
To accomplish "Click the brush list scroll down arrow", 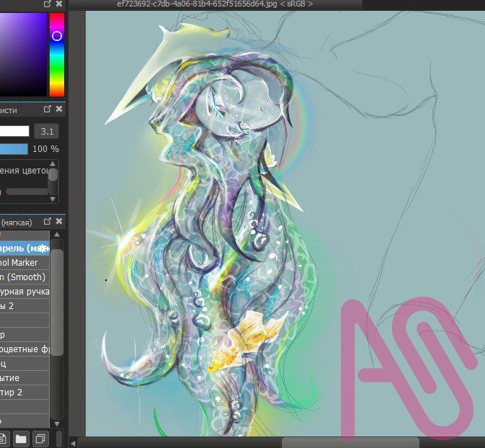I will point(57,423).
